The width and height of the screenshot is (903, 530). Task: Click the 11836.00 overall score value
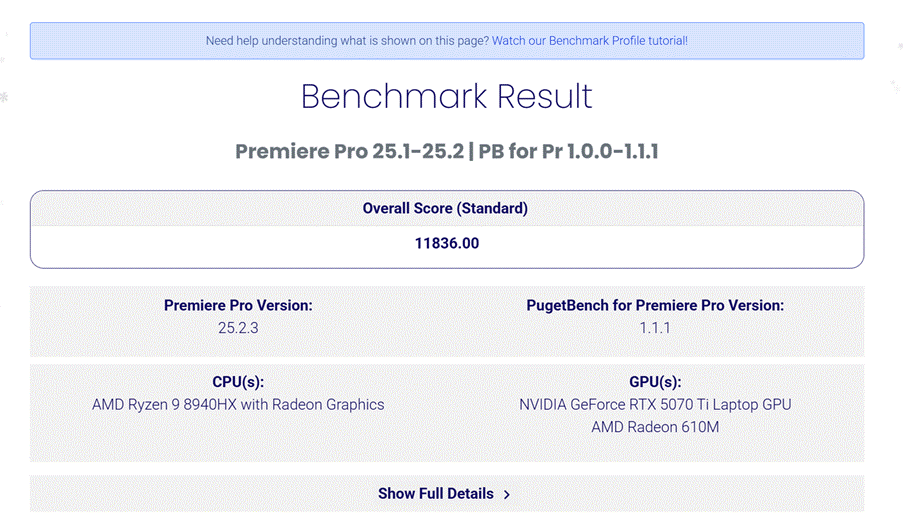[x=446, y=243]
